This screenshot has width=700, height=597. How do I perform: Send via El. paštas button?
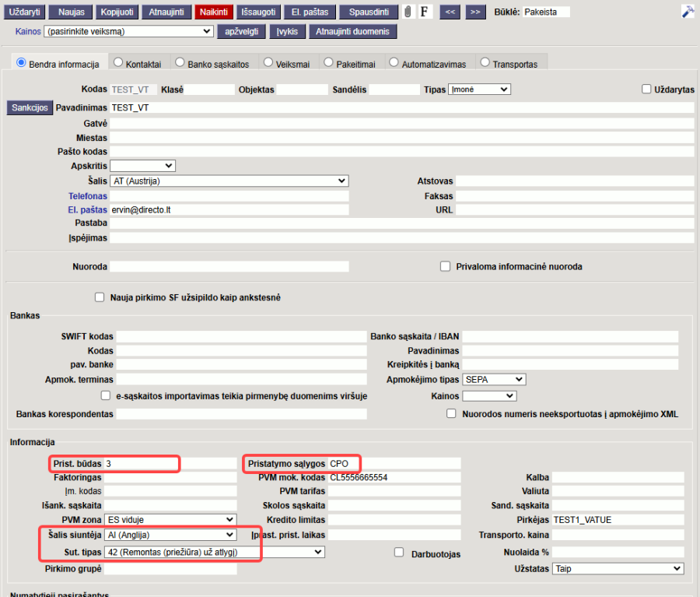[x=310, y=12]
